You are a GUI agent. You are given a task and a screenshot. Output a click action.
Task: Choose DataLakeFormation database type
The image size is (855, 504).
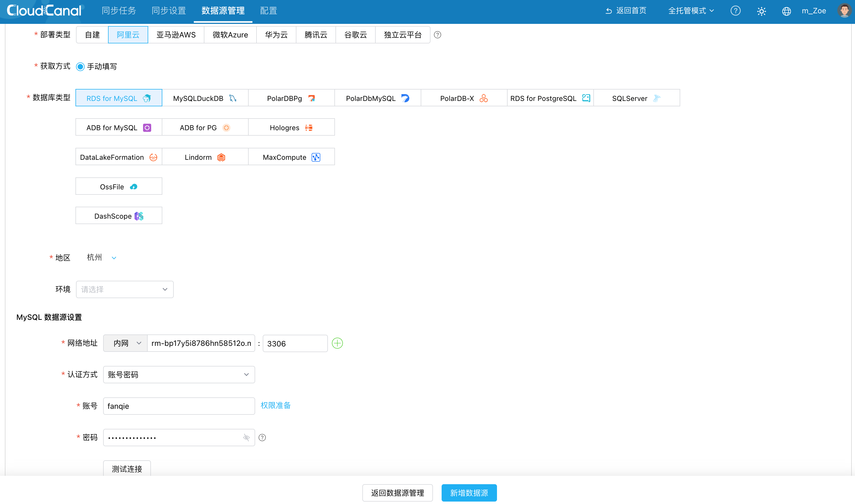[x=119, y=157]
